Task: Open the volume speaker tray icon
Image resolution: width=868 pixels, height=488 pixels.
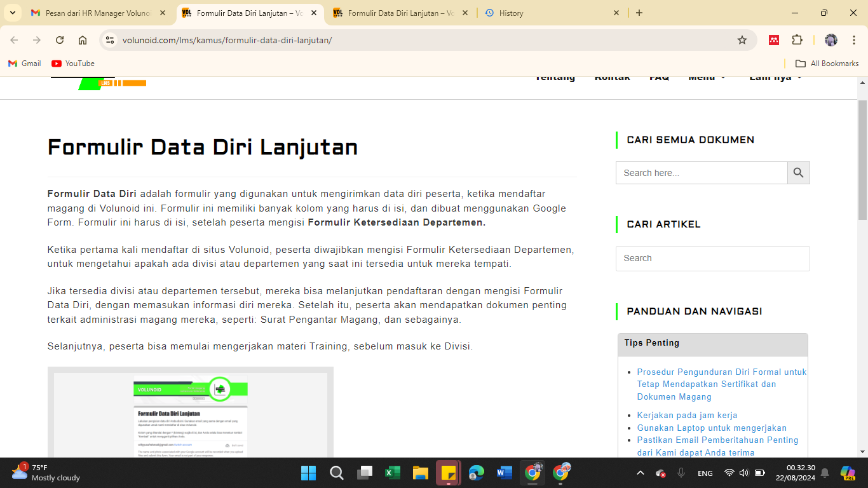Action: coord(744,473)
